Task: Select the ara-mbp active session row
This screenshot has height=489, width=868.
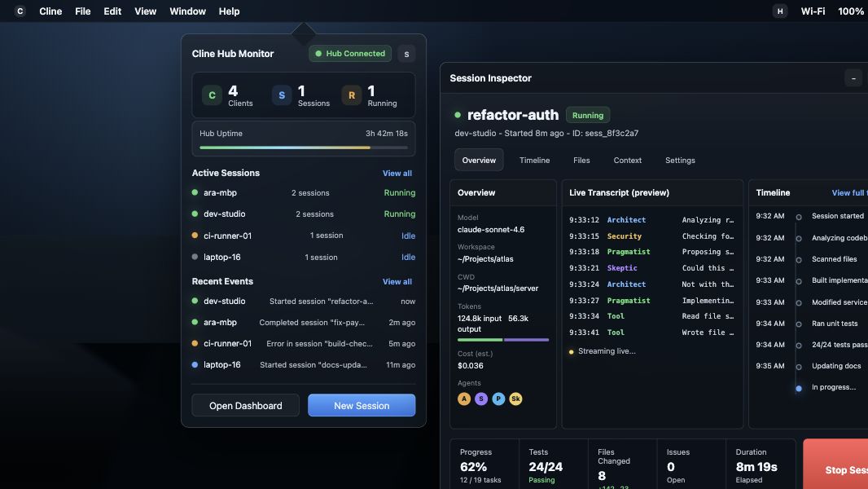Action: pos(304,192)
